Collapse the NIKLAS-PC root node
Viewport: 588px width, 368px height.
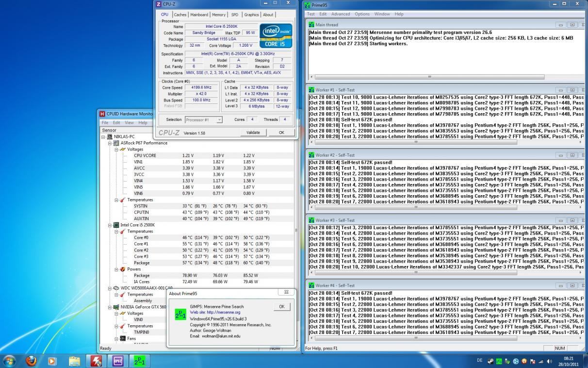(x=103, y=137)
